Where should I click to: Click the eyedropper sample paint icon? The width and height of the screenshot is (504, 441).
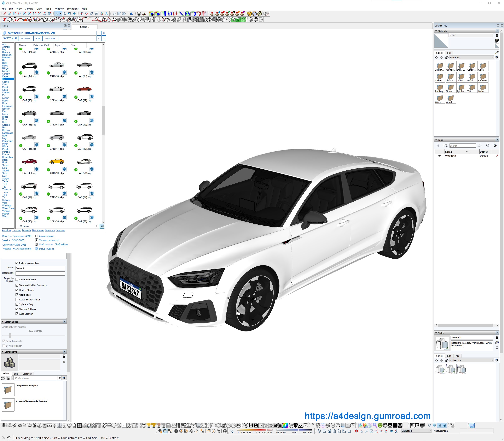[497, 52]
